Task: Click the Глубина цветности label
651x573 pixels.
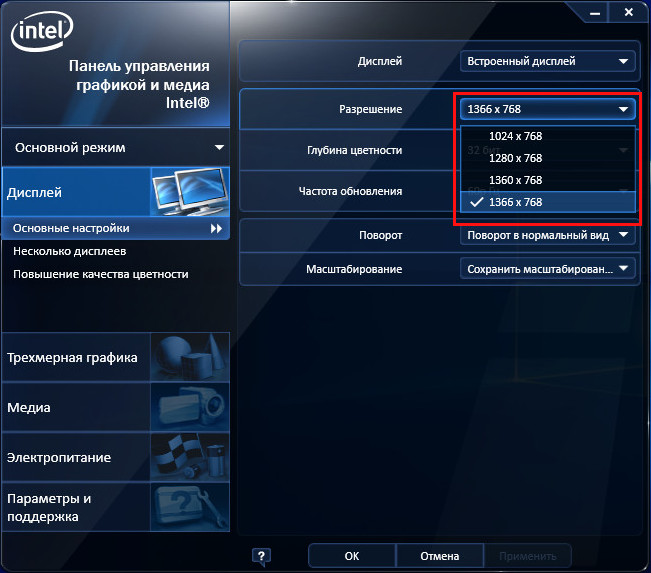Action: point(354,150)
